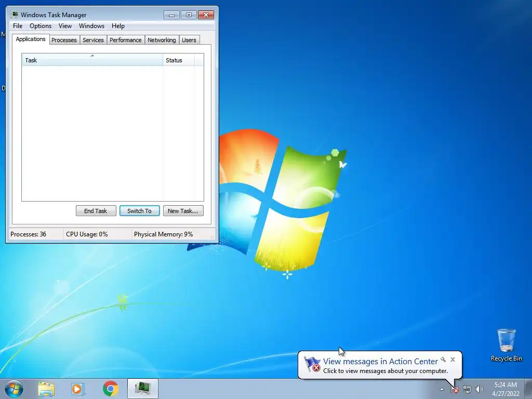Viewport: 532px width, 399px height.
Task: Switch to the Networking tab
Action: click(x=162, y=40)
